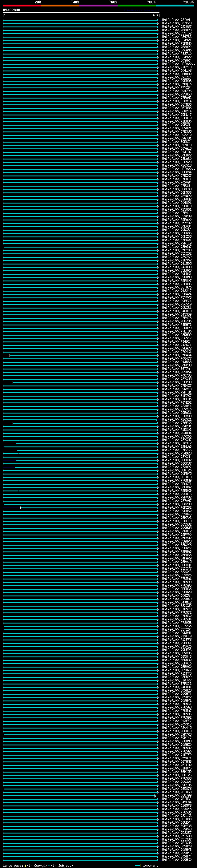
Task: Select the query name AV422840
Action: click(11, 10)
